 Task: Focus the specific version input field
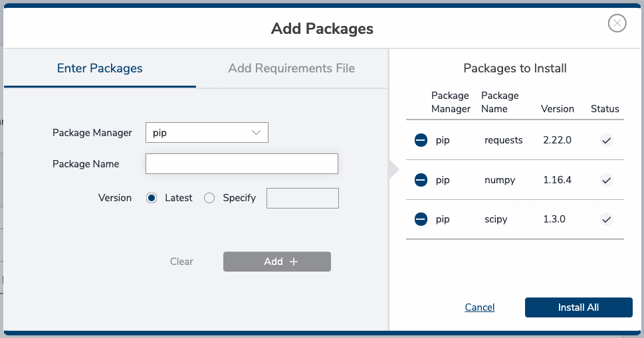(x=302, y=198)
